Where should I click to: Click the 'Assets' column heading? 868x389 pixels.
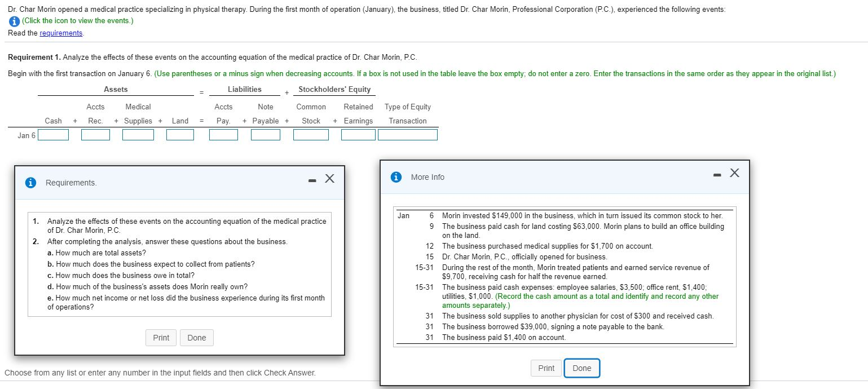pos(116,89)
